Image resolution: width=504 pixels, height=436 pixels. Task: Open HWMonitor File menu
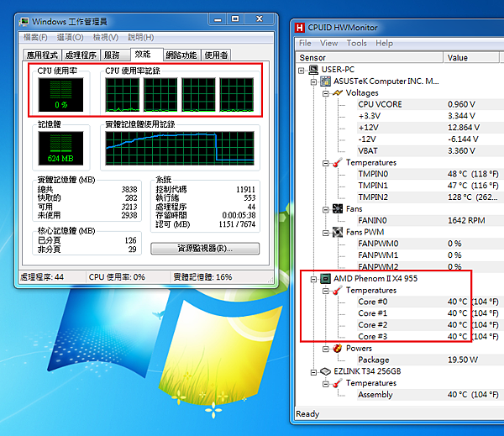[x=305, y=43]
